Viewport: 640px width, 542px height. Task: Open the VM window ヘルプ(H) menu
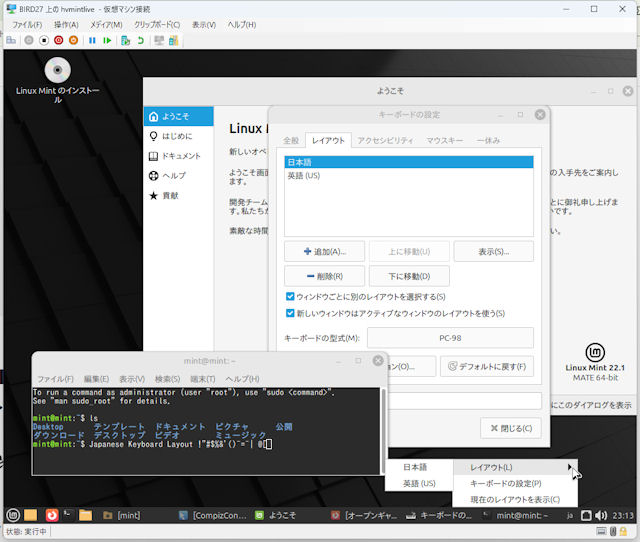[242, 24]
